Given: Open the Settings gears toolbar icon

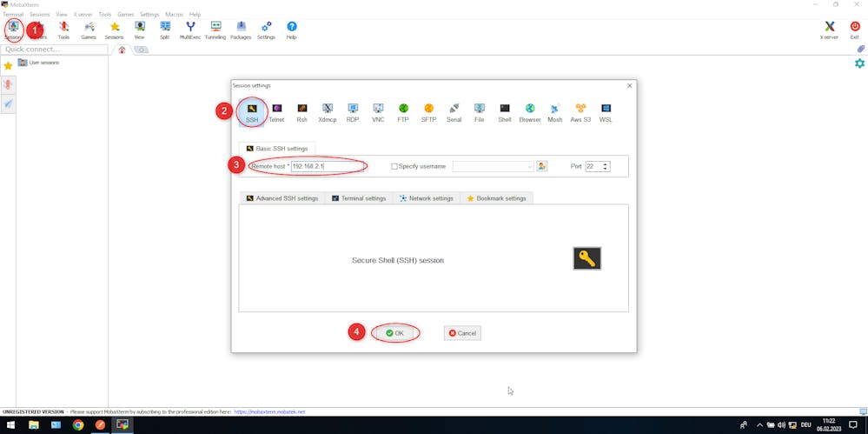Looking at the screenshot, I should click(x=266, y=30).
